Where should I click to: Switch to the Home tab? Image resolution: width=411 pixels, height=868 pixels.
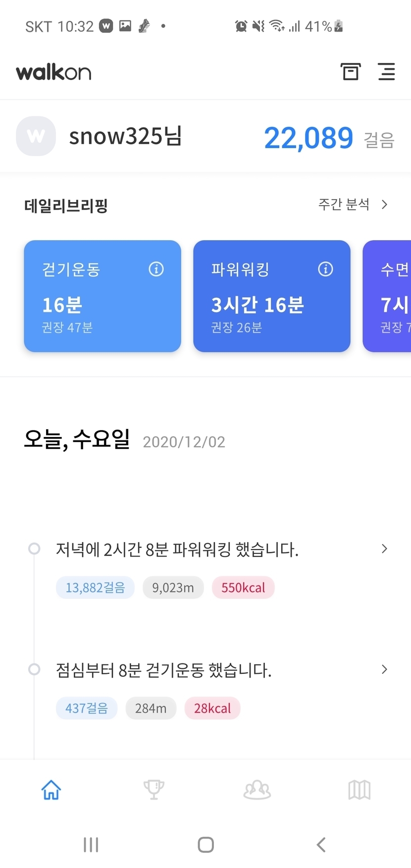51,790
